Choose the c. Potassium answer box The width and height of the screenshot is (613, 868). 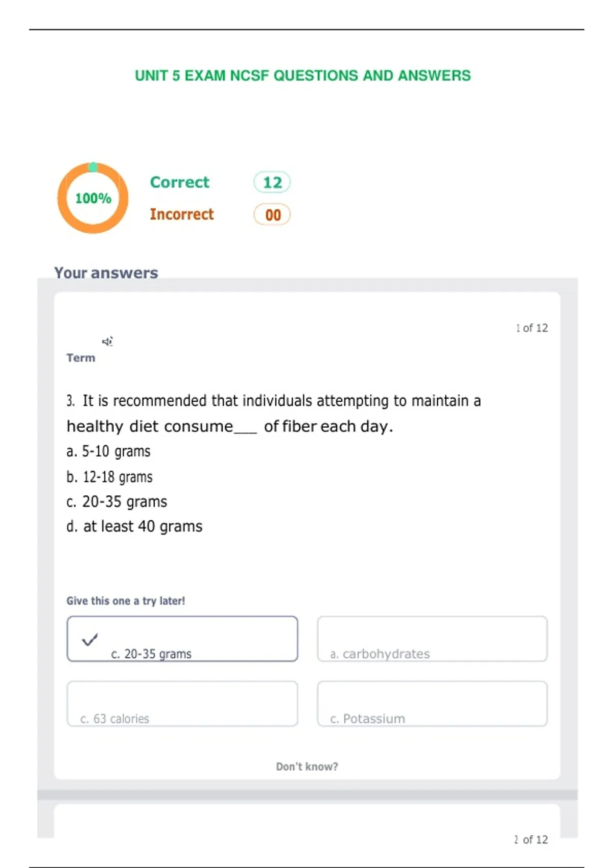(432, 704)
